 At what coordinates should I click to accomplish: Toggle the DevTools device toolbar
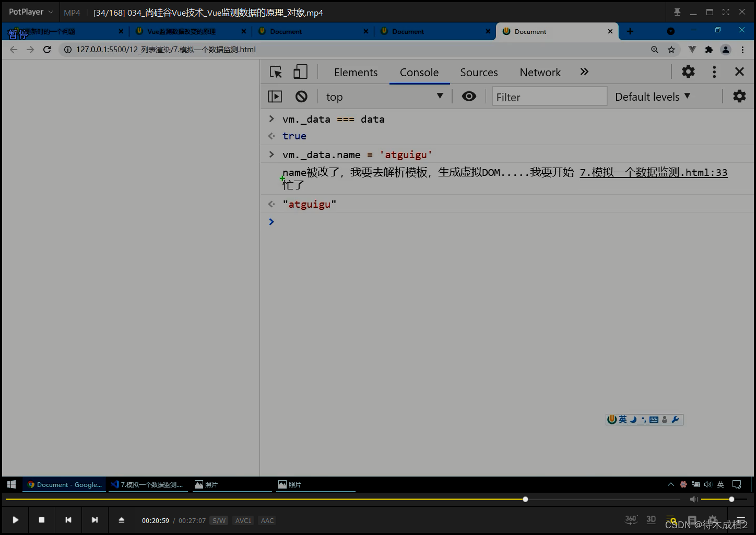tap(300, 72)
